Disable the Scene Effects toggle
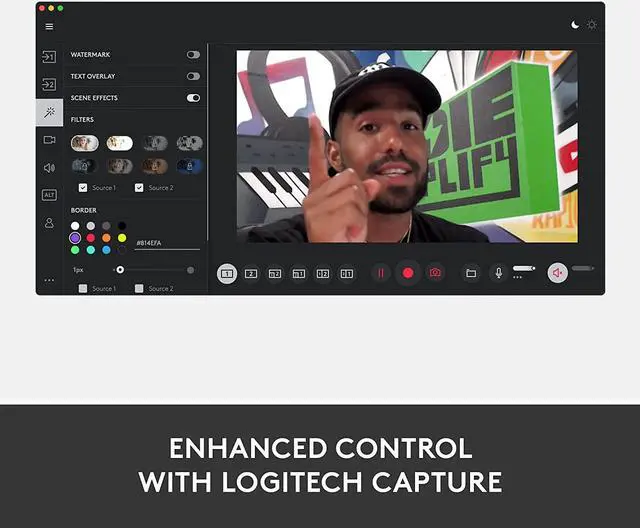640x528 pixels. point(193,98)
